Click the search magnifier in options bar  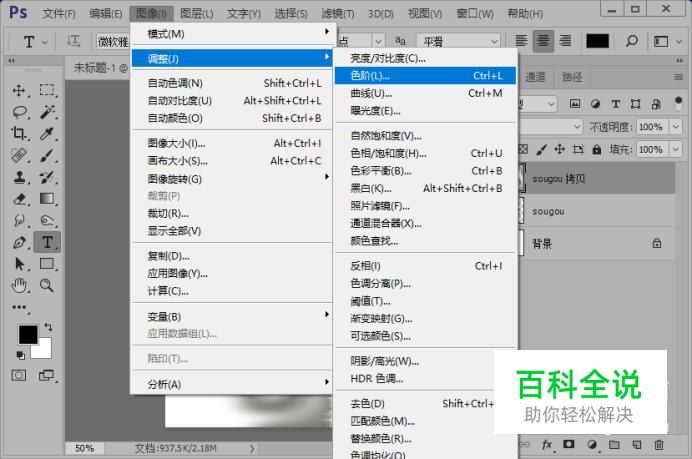point(632,41)
